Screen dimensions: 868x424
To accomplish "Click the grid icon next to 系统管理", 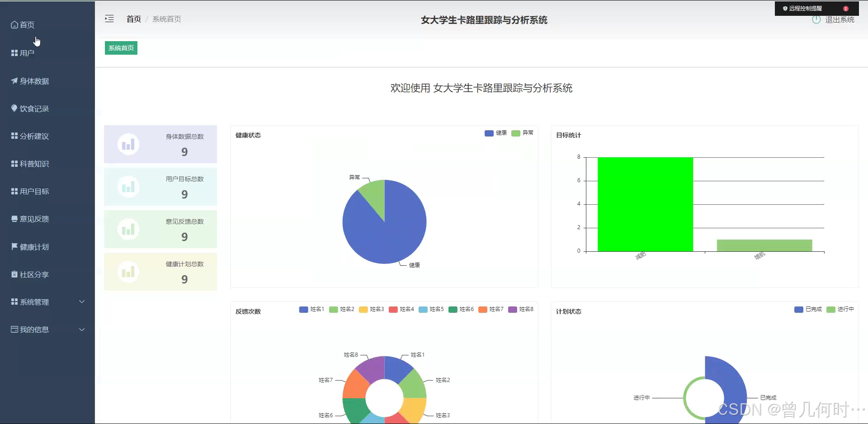I will tap(14, 302).
